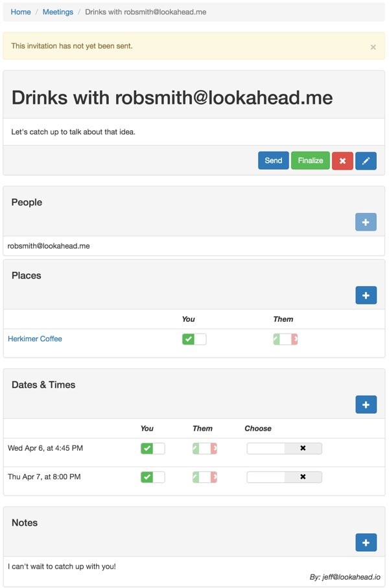Edit meeting with the pencil button
The height and width of the screenshot is (588, 389).
coord(366,161)
